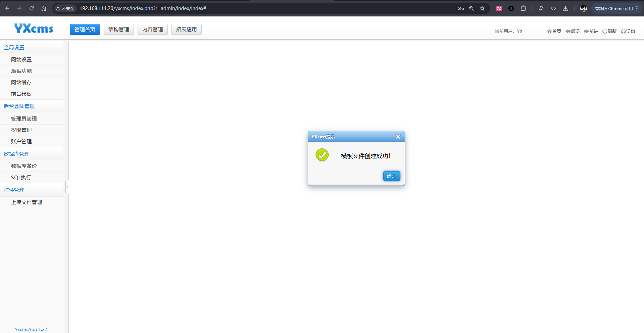Click the 当前用户: YX label
Screen dimensions: 644x333
point(508,31)
